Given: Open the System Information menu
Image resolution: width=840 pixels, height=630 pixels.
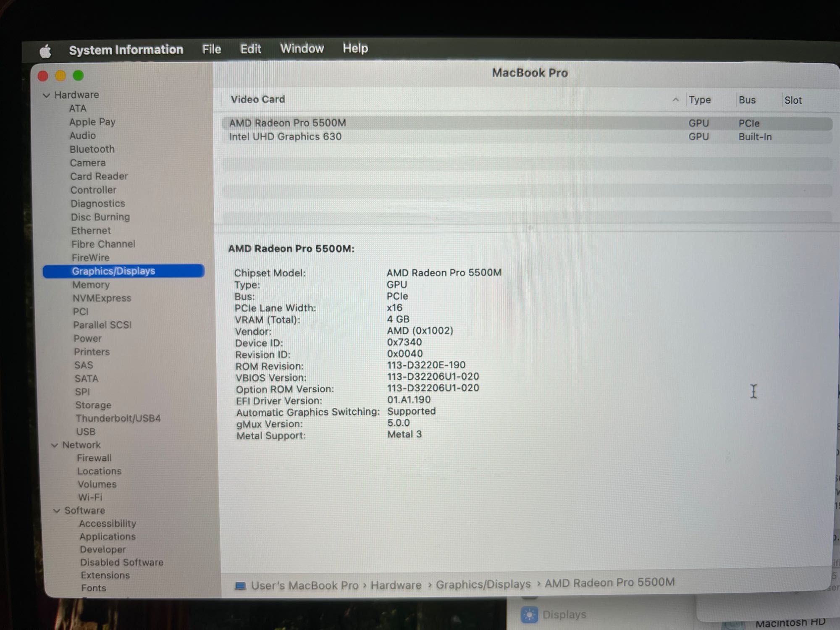Looking at the screenshot, I should pos(126,50).
